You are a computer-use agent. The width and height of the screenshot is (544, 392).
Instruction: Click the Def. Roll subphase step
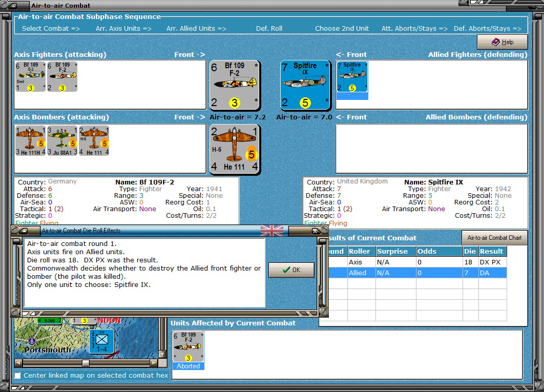tap(269, 29)
